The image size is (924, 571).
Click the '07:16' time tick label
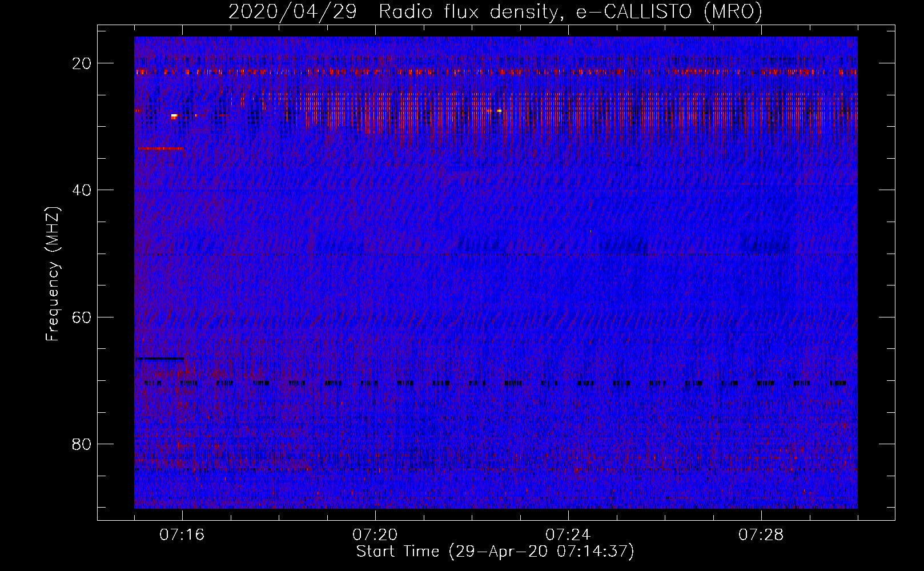pyautogui.click(x=183, y=535)
